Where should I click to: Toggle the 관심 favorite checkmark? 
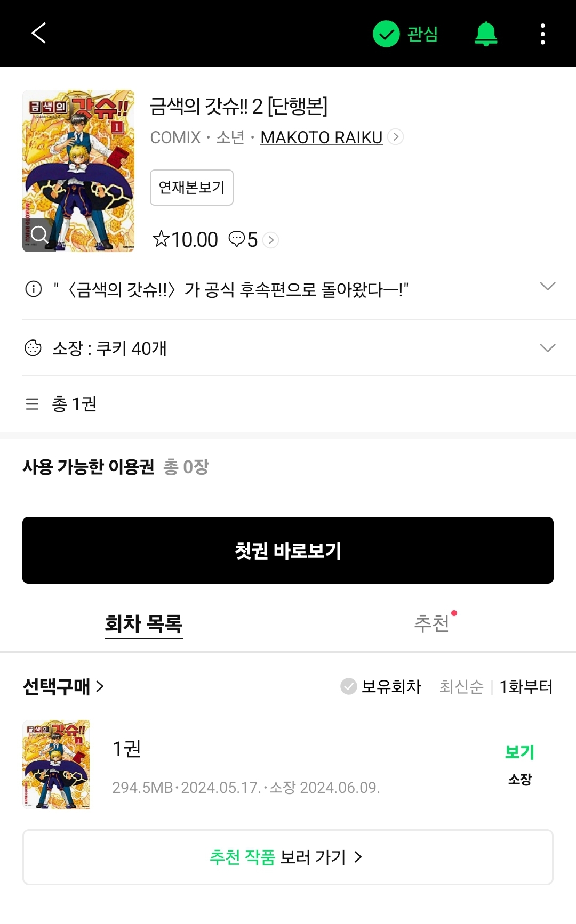click(x=386, y=34)
